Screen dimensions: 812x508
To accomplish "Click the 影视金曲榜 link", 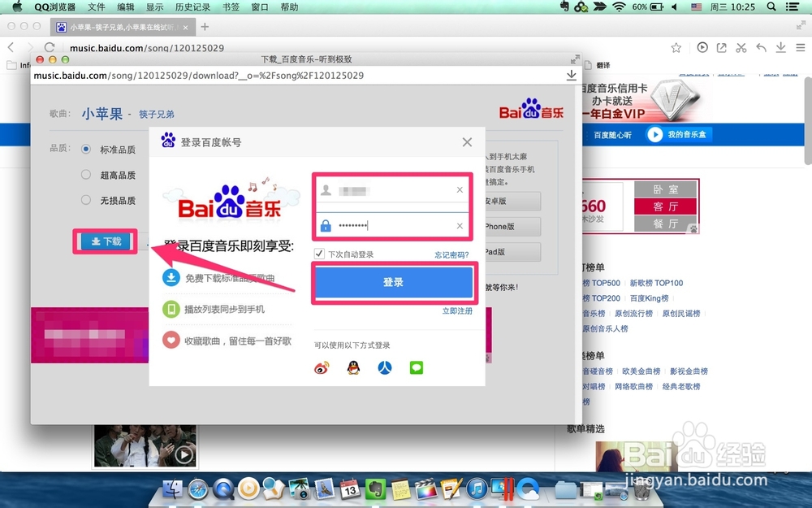I will click(x=689, y=371).
